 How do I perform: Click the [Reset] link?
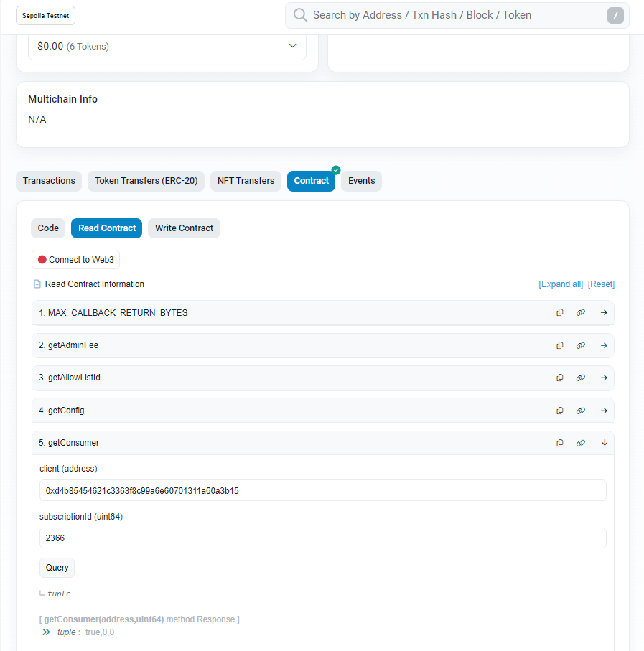(601, 284)
